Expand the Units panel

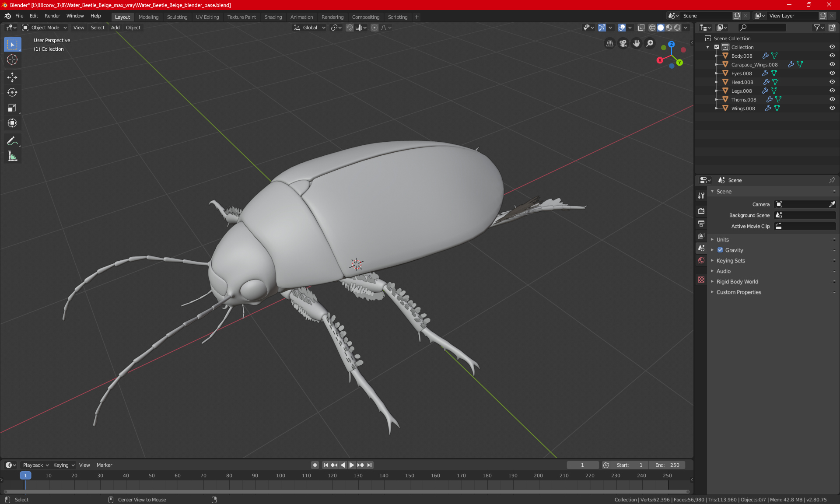tap(722, 240)
